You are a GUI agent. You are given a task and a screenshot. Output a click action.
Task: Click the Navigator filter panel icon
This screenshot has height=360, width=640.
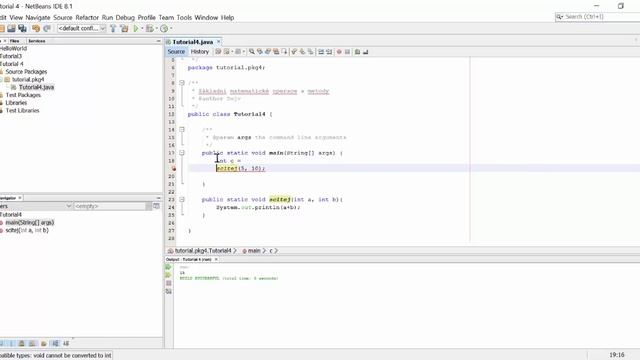pos(156,206)
